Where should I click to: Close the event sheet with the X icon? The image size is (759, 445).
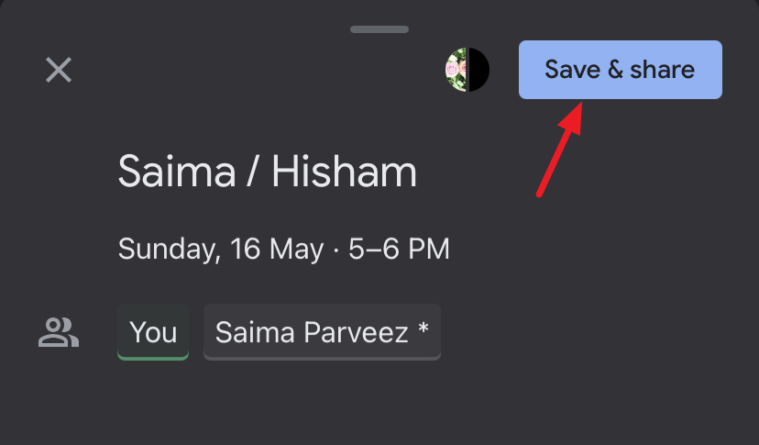pyautogui.click(x=59, y=70)
